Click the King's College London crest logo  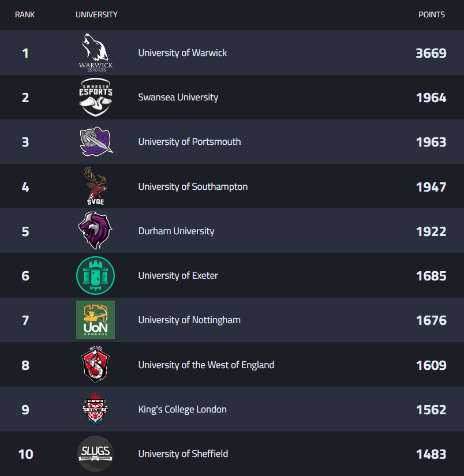click(95, 409)
